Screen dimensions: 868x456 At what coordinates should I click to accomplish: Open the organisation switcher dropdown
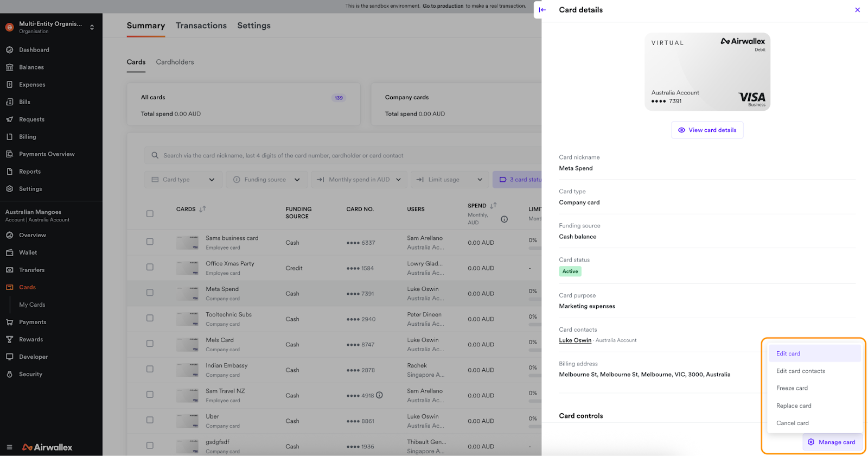pyautogui.click(x=92, y=27)
